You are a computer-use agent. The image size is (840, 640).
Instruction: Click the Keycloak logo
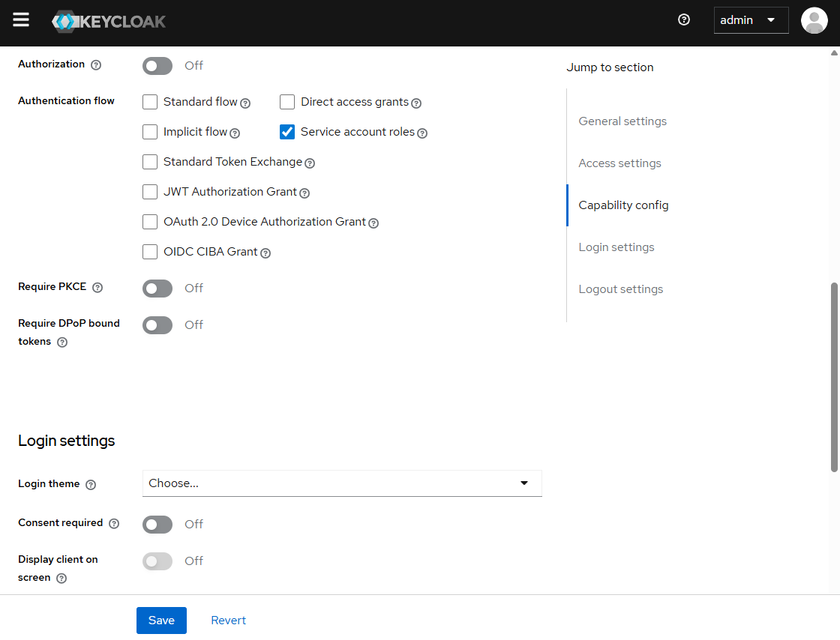(109, 22)
